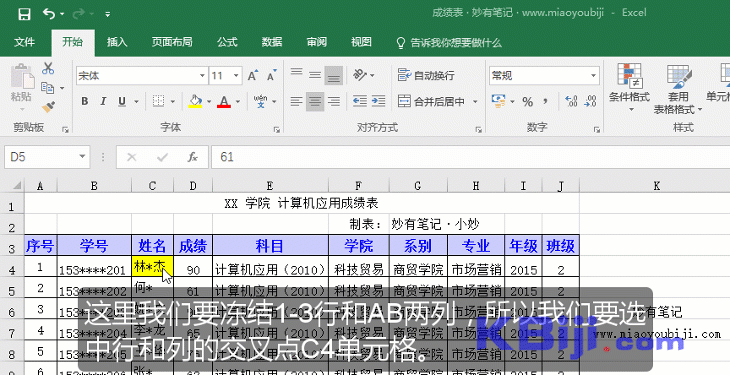This screenshot has width=730, height=375.
Task: Switch to the 插入 ribbon tab
Action: (x=117, y=42)
